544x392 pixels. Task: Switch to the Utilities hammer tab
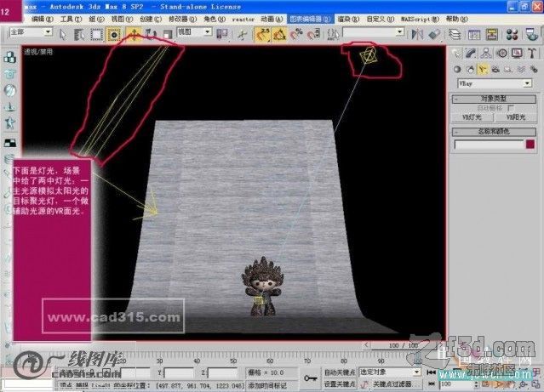(532, 53)
